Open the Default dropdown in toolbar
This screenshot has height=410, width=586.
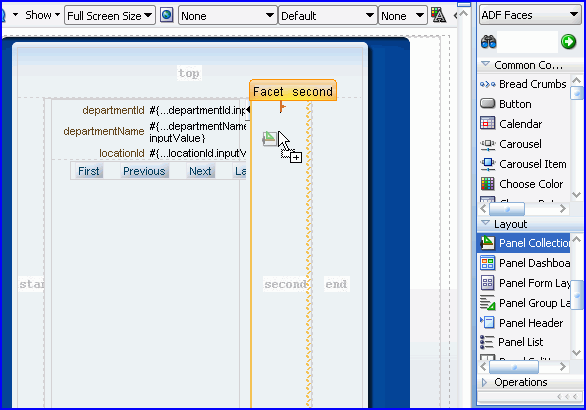click(x=327, y=15)
